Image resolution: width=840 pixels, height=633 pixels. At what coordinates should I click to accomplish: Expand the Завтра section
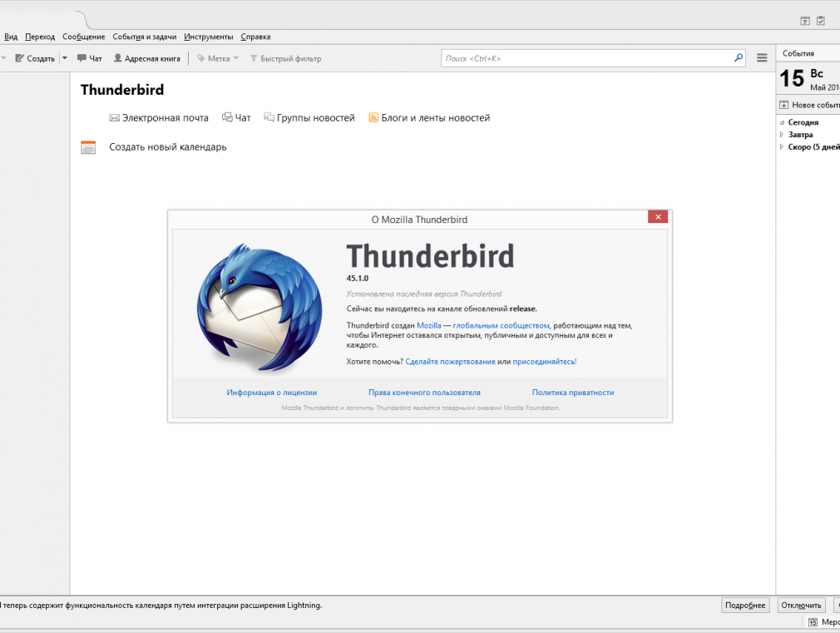point(782,135)
